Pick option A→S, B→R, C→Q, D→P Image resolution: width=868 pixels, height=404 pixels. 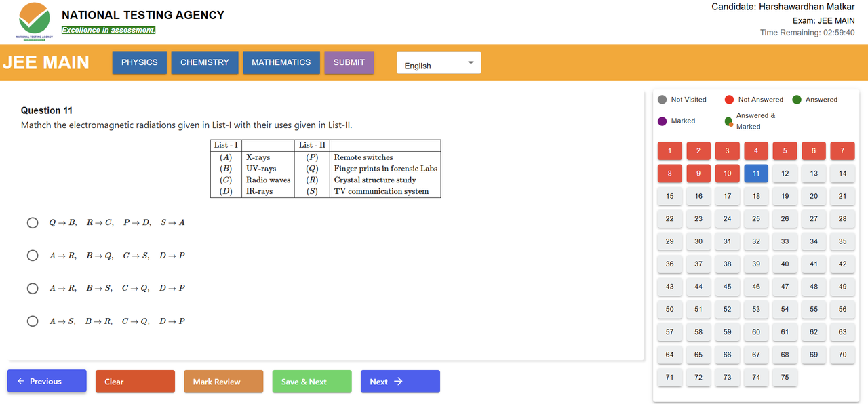[33, 321]
